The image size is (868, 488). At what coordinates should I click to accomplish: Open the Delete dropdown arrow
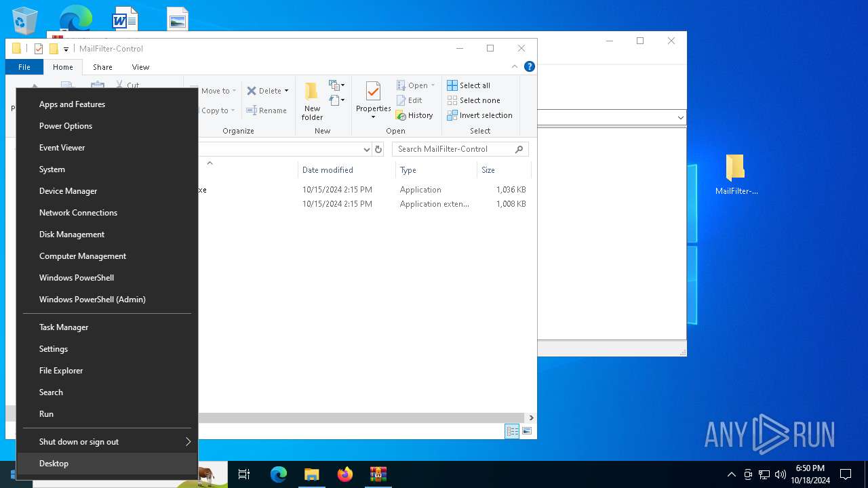pyautogui.click(x=286, y=91)
